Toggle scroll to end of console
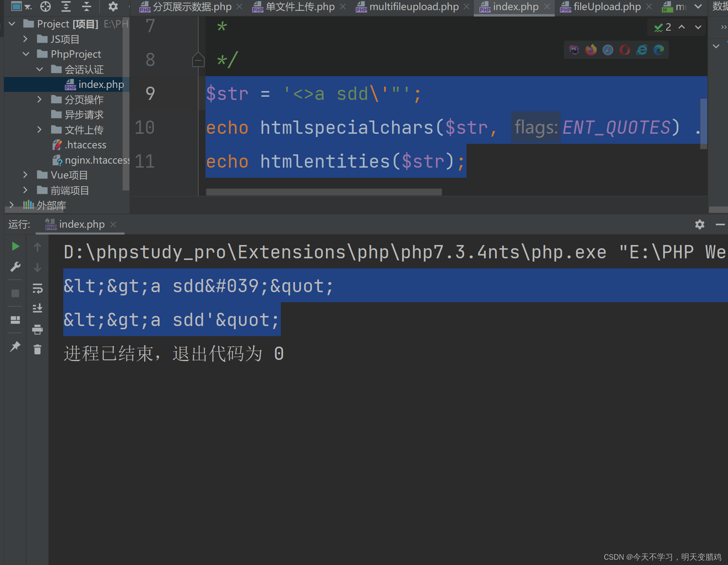Viewport: 728px width, 565px height. pos(37,309)
